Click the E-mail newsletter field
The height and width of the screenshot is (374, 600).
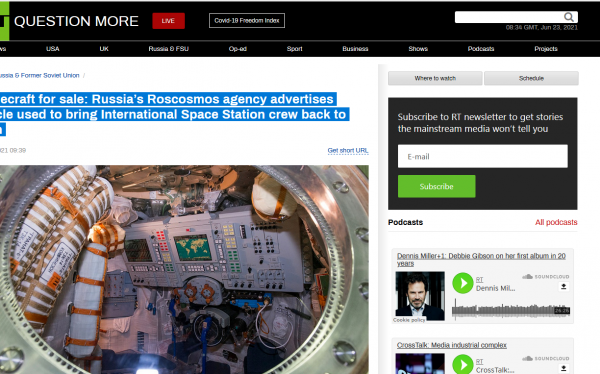click(x=483, y=156)
